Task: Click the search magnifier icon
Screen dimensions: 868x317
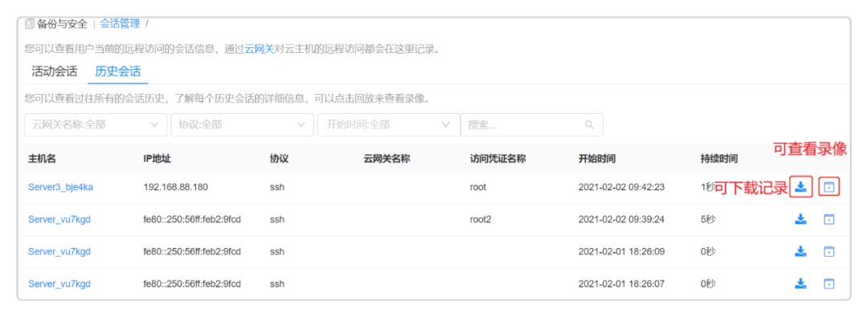Action: tap(590, 124)
